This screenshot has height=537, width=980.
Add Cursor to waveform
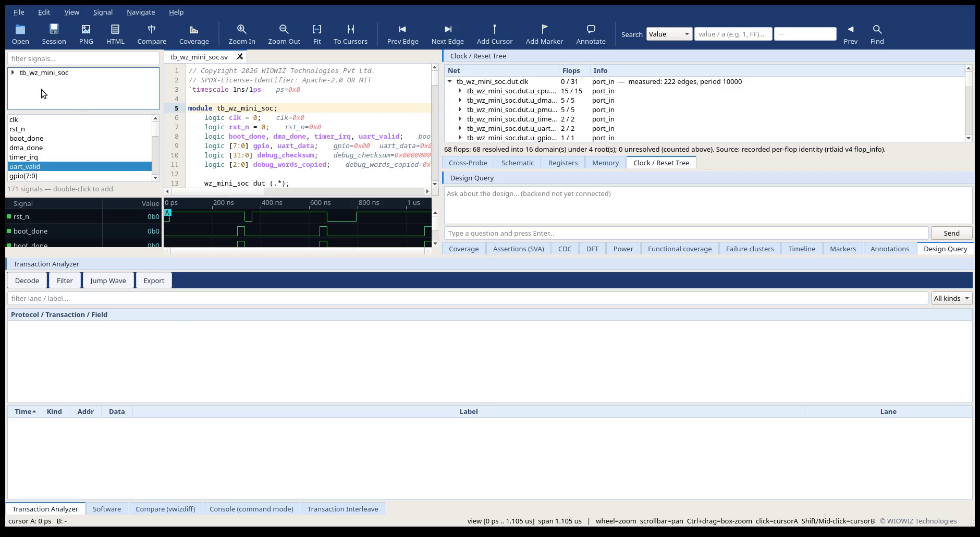click(x=495, y=34)
